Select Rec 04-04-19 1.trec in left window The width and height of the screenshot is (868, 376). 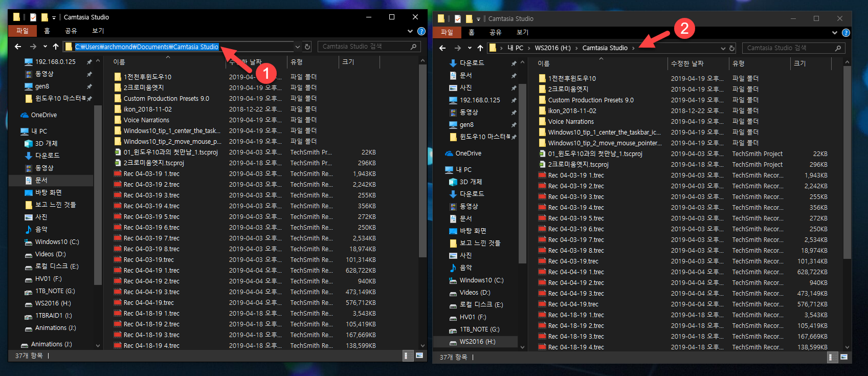point(151,271)
